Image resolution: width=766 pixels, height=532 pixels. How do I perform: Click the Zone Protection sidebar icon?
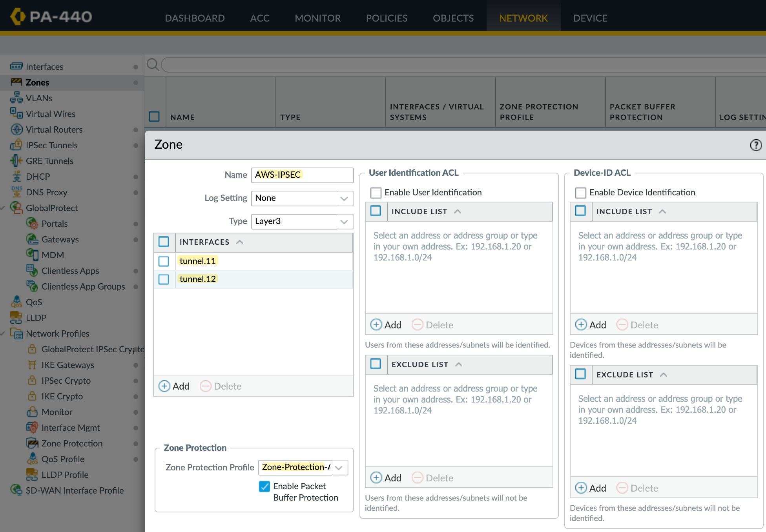[x=32, y=443]
